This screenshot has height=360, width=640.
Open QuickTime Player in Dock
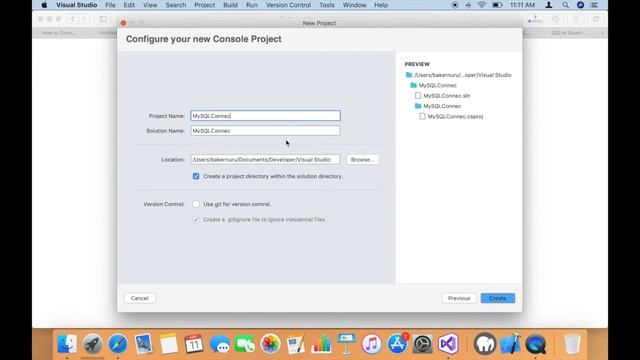pyautogui.click(x=536, y=344)
